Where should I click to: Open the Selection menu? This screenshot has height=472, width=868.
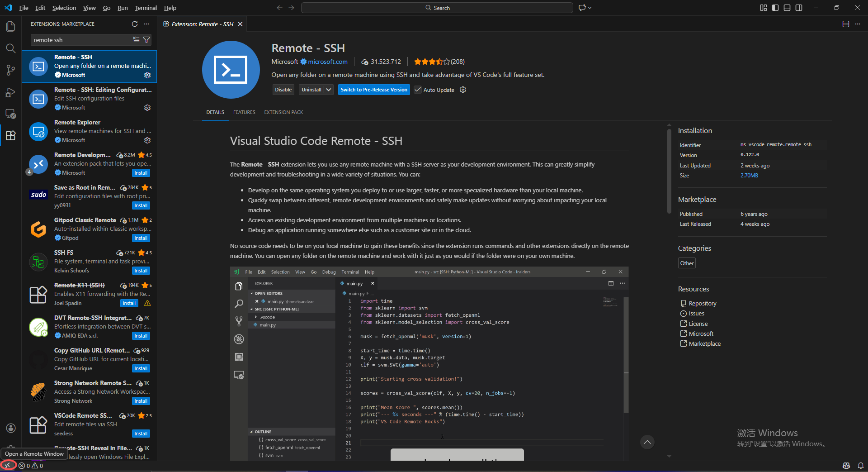[64, 8]
